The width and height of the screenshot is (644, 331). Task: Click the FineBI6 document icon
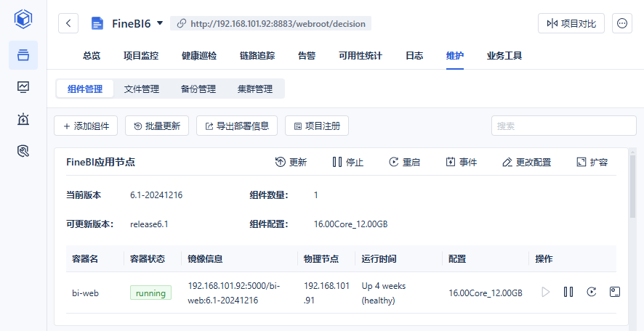pyautogui.click(x=97, y=23)
